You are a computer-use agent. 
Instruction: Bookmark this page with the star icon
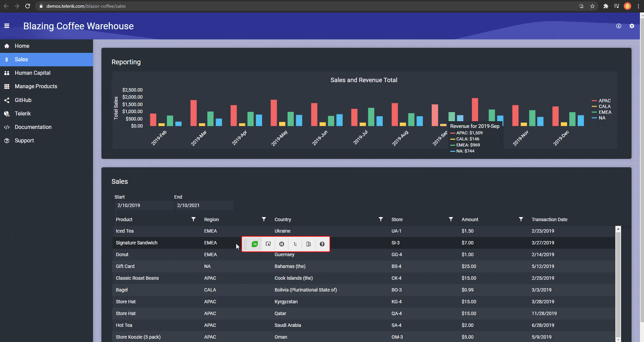pyautogui.click(x=592, y=6)
